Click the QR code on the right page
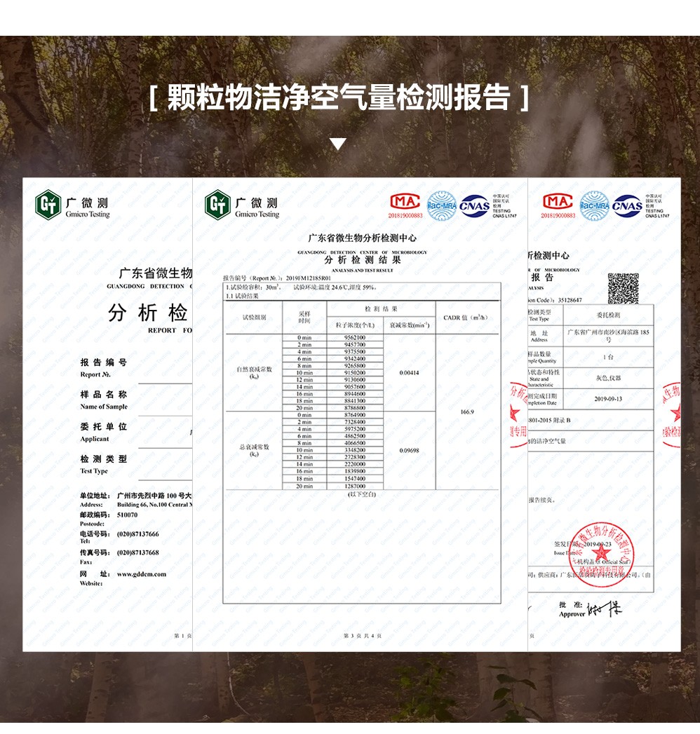Viewport: 700px width, 734px height. (x=623, y=288)
